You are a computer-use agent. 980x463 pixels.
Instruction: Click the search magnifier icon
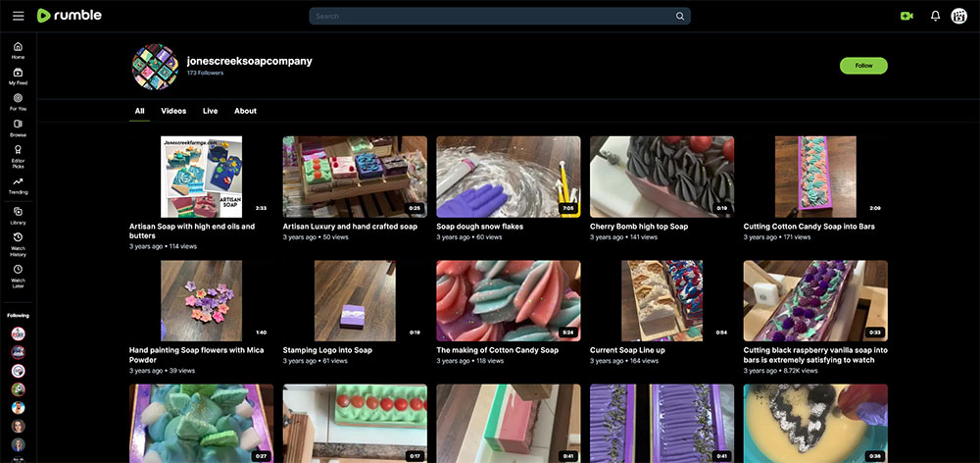pos(680,17)
